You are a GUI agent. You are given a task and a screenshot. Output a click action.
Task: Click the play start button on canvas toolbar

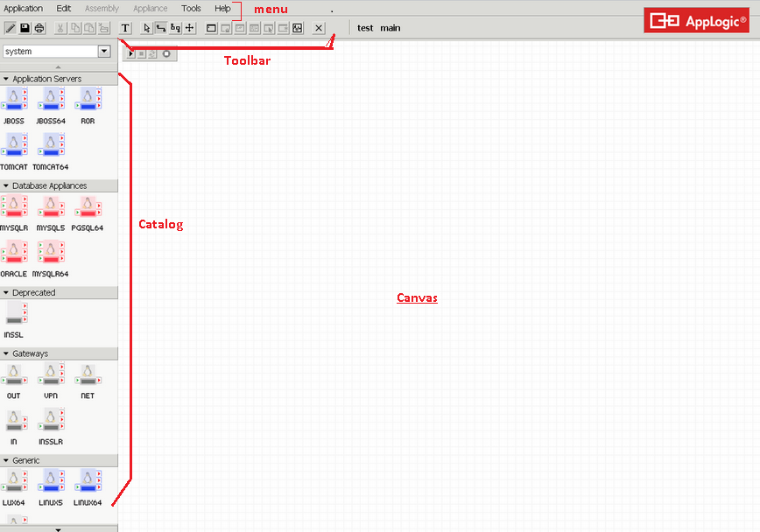[x=130, y=53]
